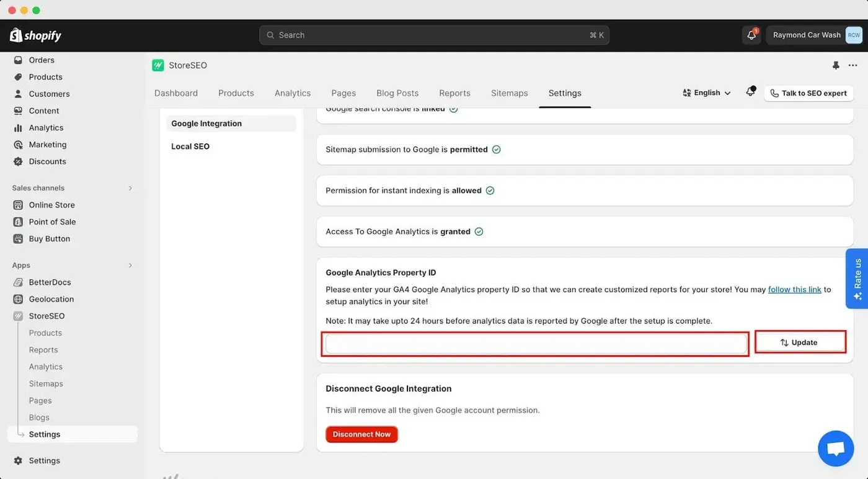Click 'Permission for instant indexing is allowed' text
This screenshot has height=479, width=868.
(404, 190)
